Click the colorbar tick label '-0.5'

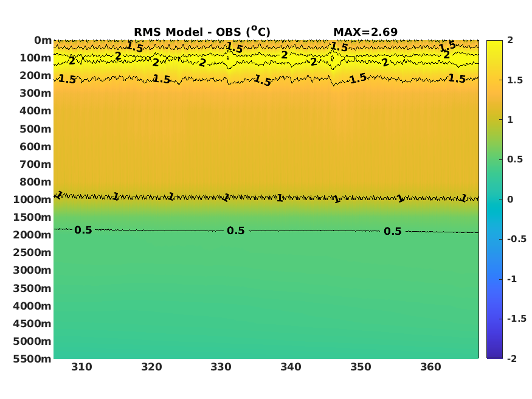517,239
